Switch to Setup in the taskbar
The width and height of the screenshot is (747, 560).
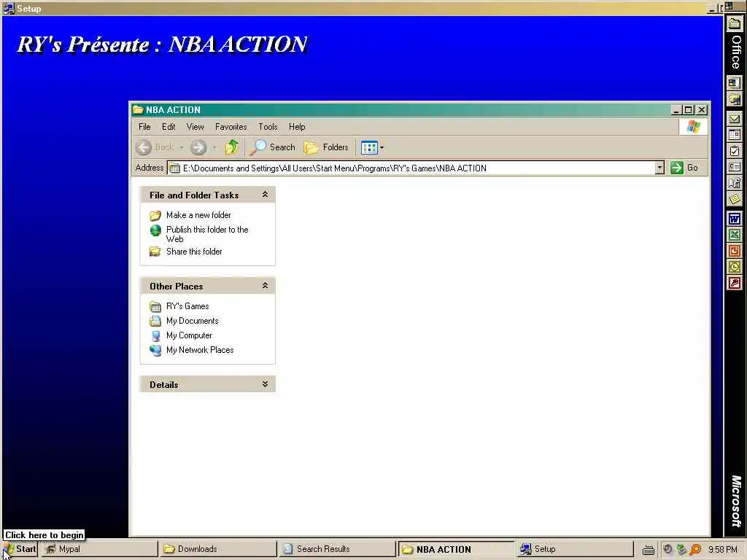575,549
